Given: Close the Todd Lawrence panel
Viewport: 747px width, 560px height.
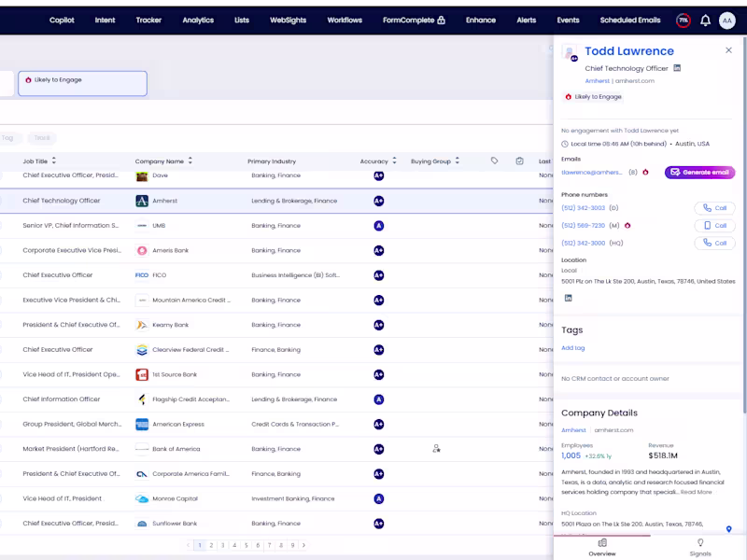Looking at the screenshot, I should click(728, 50).
